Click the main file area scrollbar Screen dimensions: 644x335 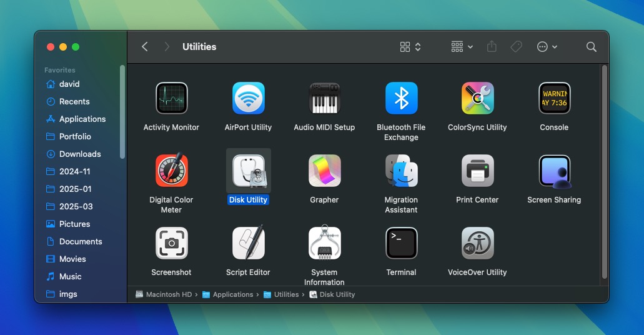pyautogui.click(x=604, y=172)
